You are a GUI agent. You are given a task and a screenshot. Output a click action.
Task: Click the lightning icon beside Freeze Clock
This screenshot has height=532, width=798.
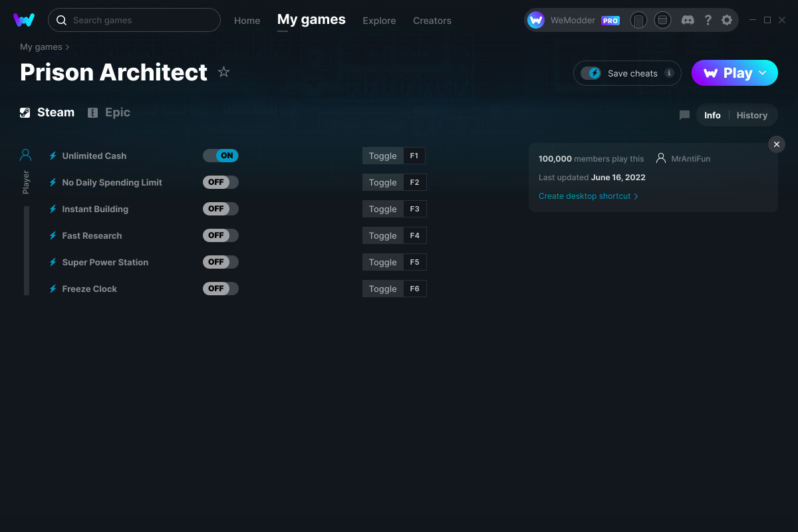(53, 289)
